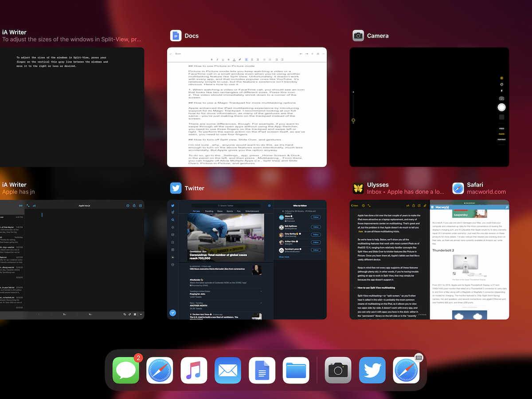Open the Mail app from the dock
Viewport: 532px width, 399px height.
point(228,370)
